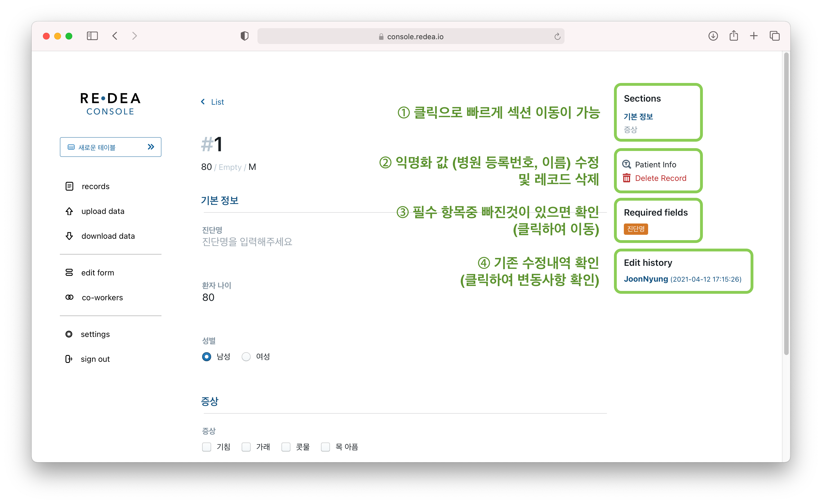Click the sign out icon
Screen dimensions: 822x504
[x=69, y=359]
